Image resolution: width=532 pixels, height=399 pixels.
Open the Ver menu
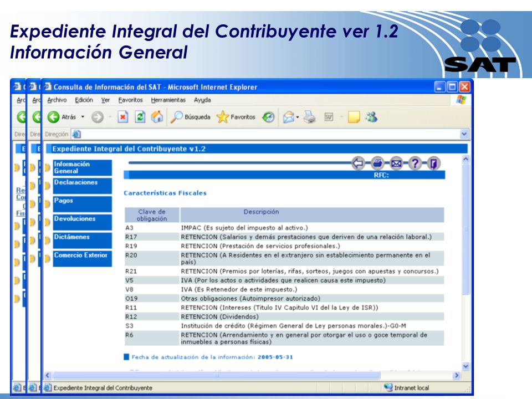tap(105, 100)
